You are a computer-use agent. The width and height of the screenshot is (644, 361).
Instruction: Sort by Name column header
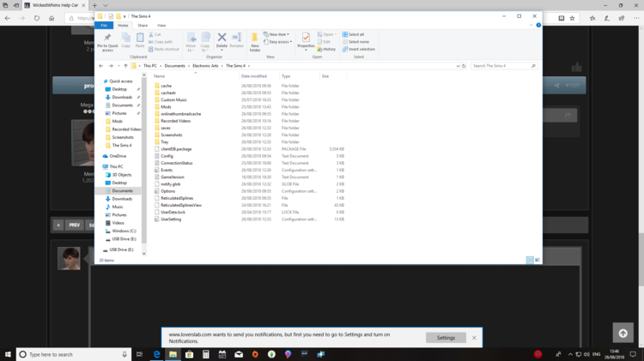(x=196, y=76)
